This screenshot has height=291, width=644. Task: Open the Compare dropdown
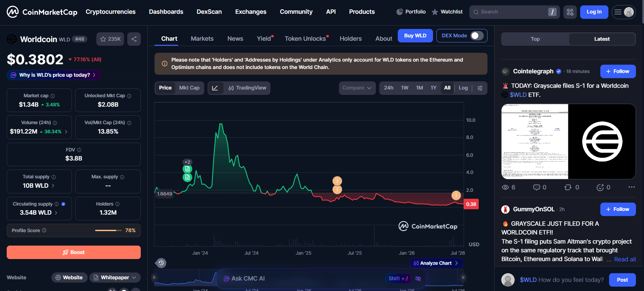(x=357, y=88)
